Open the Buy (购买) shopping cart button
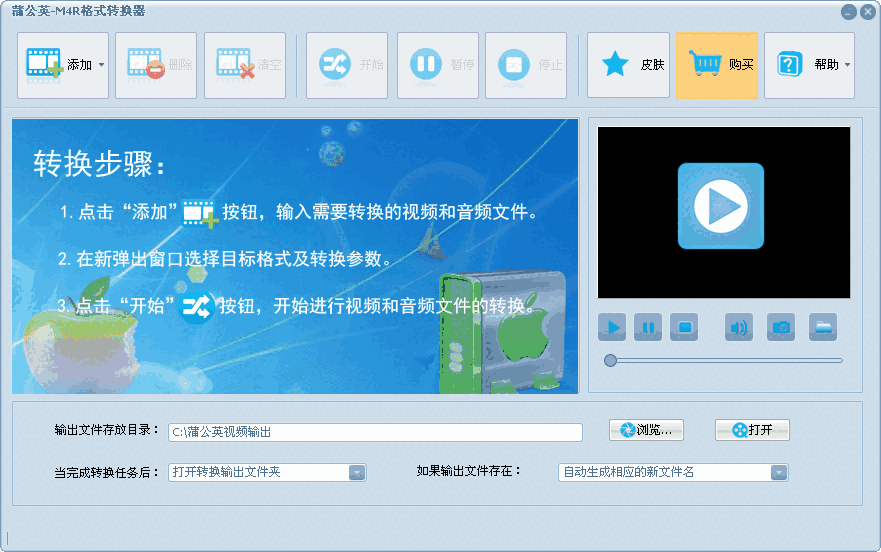This screenshot has width=881, height=552. pos(716,65)
